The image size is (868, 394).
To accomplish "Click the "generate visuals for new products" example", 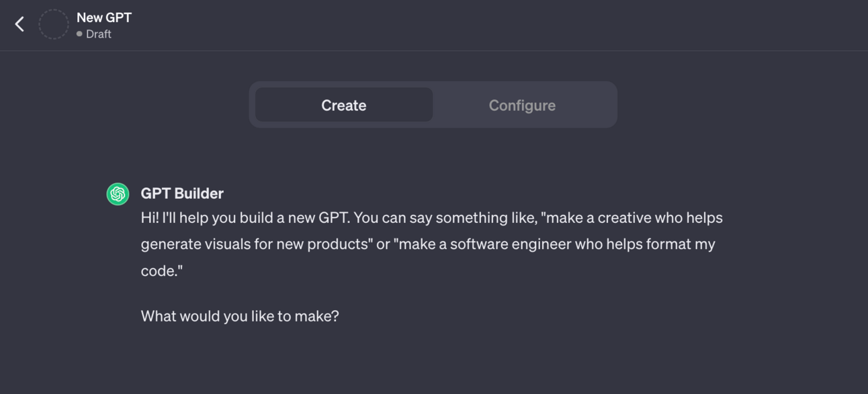I will coord(255,244).
